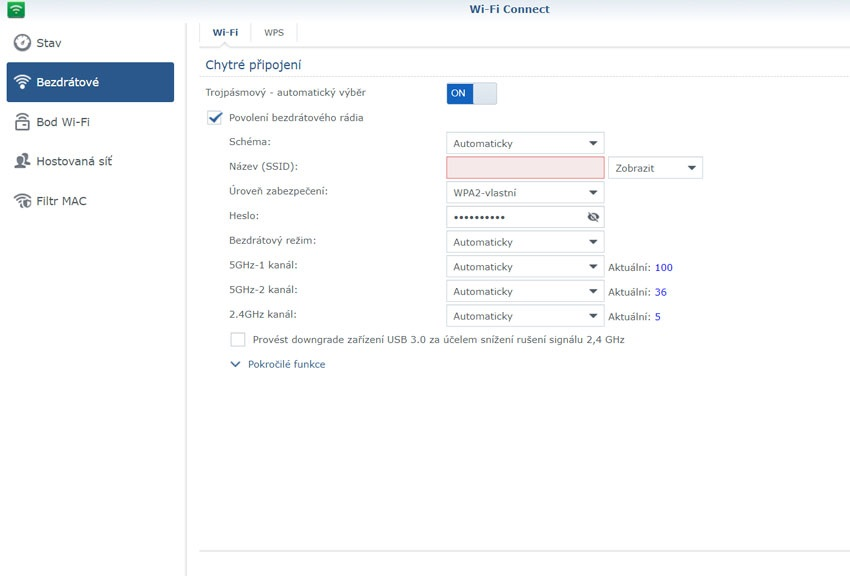Switch to the WPS tab

[x=274, y=33]
